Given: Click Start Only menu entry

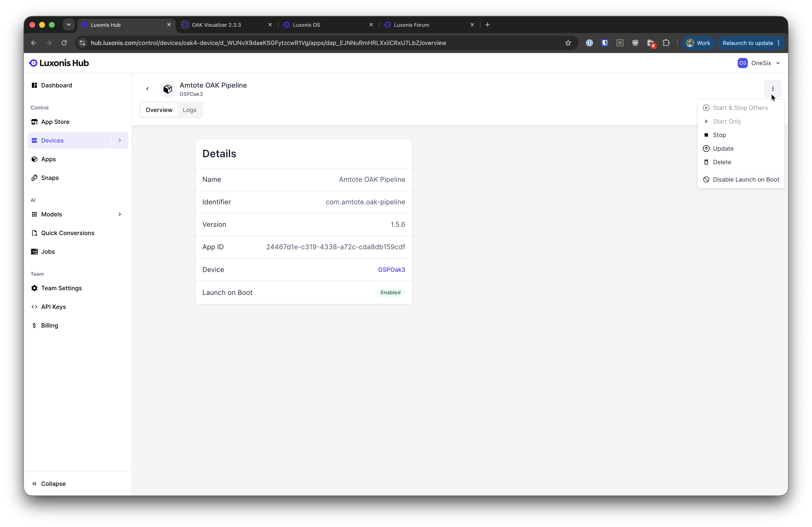Looking at the screenshot, I should click(x=741, y=121).
